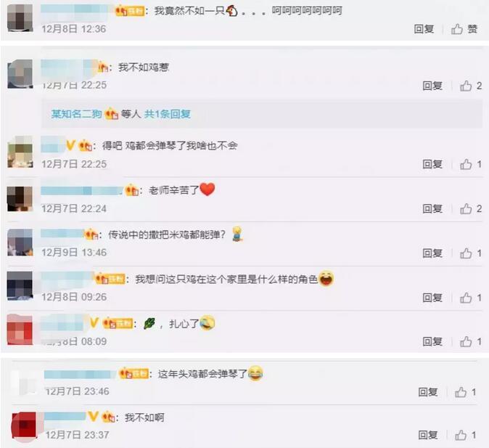Image resolution: width=489 pixels, height=448 pixels.
Task: Click avatar of the 12月8日 09:26 commenter
Action: 20,285
